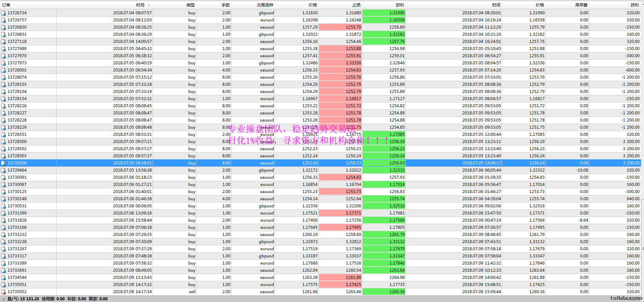Click order number 13728103

click(x=17, y=84)
